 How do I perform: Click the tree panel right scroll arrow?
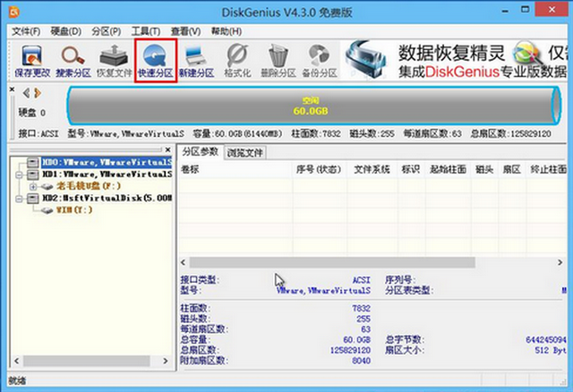pyautogui.click(x=165, y=361)
